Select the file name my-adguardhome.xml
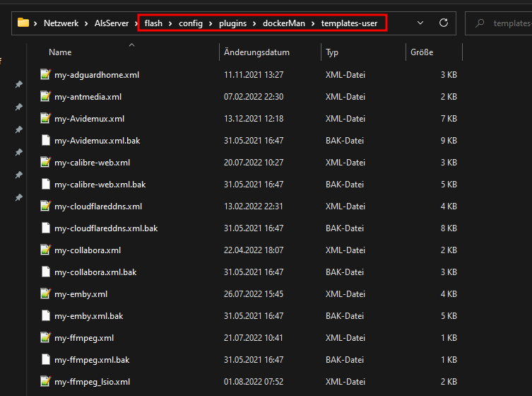 pyautogui.click(x=97, y=75)
